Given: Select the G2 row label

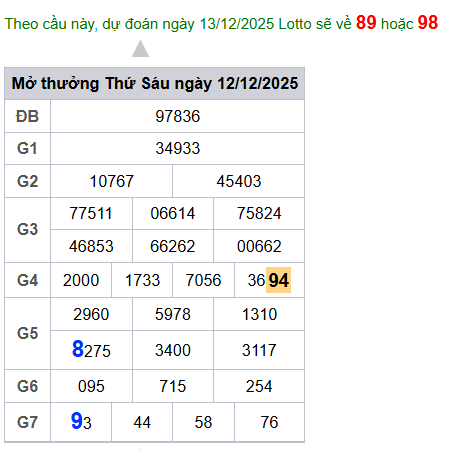Looking at the screenshot, I should 27,181.
